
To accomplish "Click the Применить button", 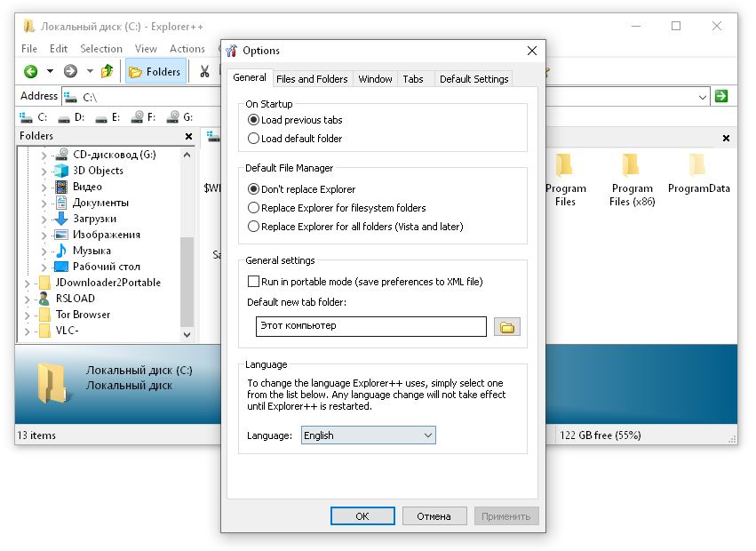I will coord(506,515).
